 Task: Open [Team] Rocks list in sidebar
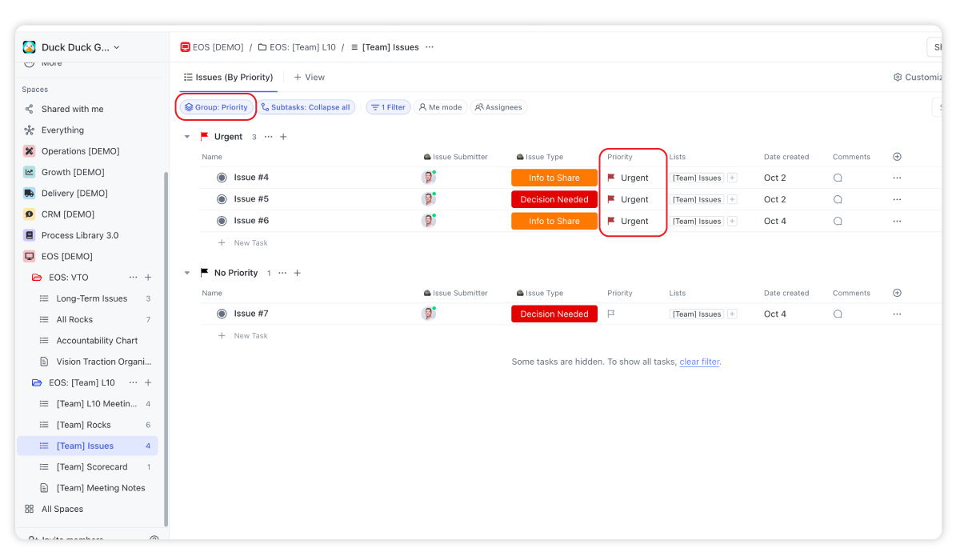83,425
